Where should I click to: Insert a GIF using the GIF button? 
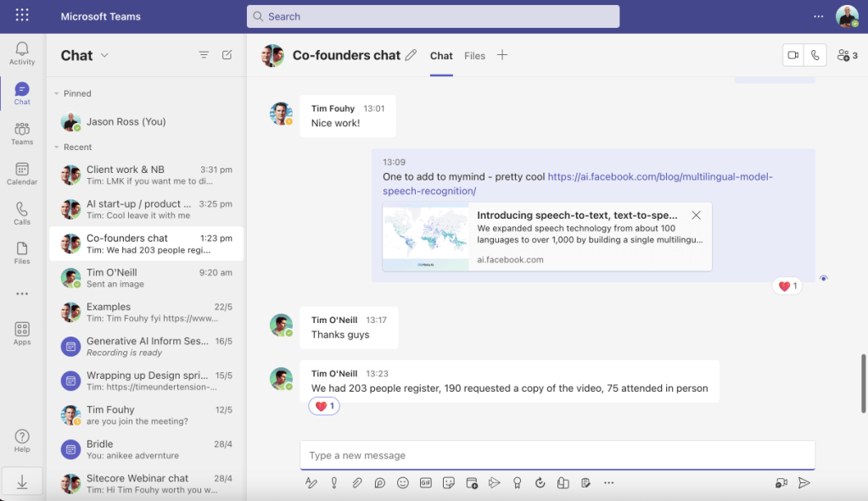pyautogui.click(x=426, y=482)
